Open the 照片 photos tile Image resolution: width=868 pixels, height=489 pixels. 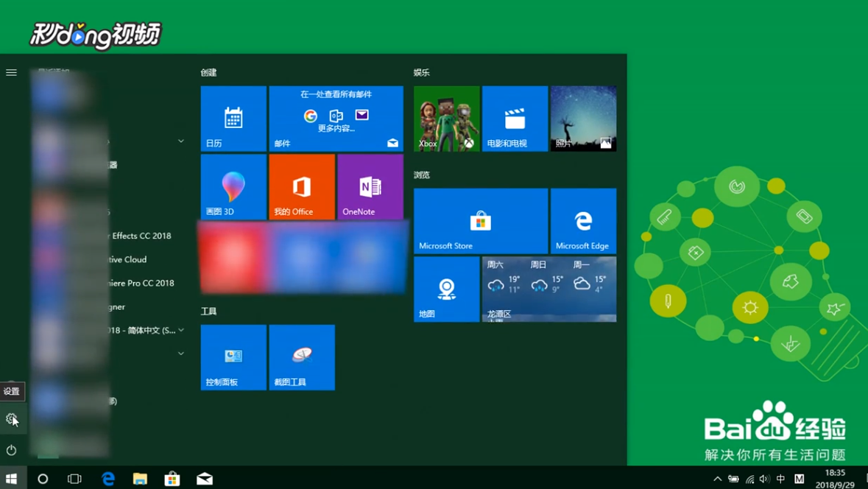click(584, 119)
